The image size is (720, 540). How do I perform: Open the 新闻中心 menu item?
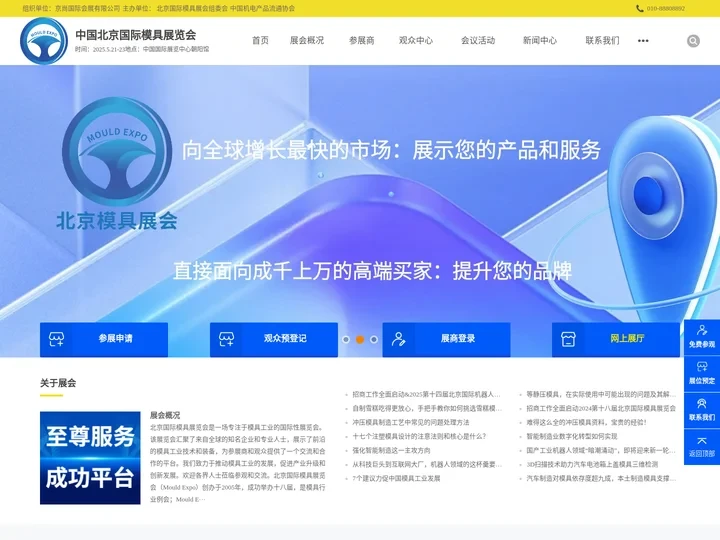tap(540, 40)
